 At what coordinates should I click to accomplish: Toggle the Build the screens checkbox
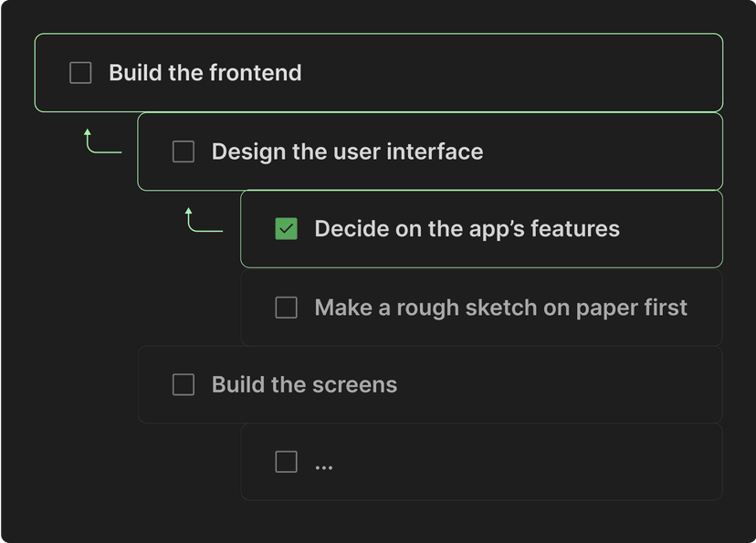pyautogui.click(x=183, y=384)
